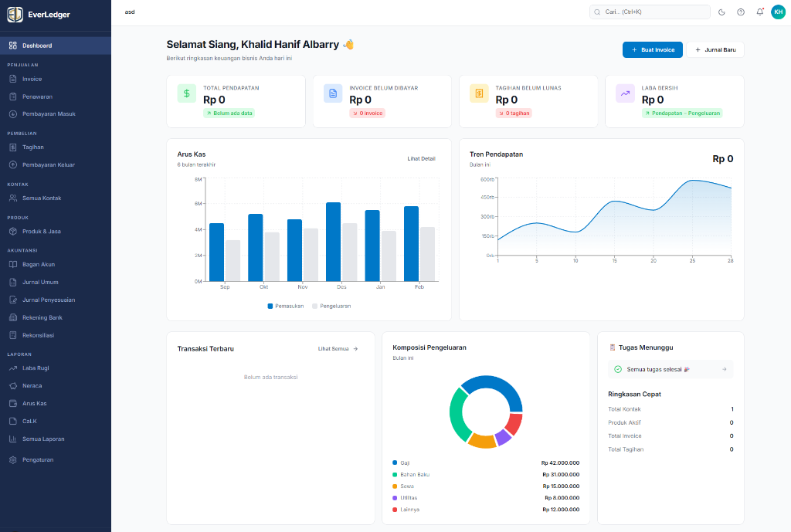
Task: Toggle Pengeluaran legend in Arus Kas chart
Action: [x=331, y=306]
